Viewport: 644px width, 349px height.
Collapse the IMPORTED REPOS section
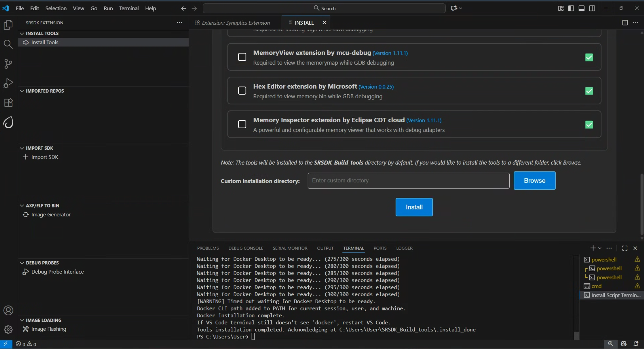[22, 91]
